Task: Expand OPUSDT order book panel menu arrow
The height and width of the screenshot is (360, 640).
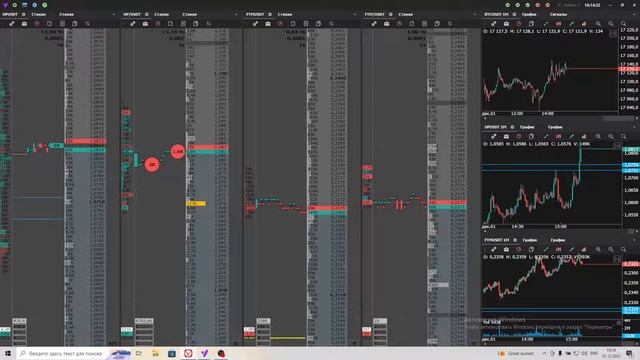Action: click(113, 14)
